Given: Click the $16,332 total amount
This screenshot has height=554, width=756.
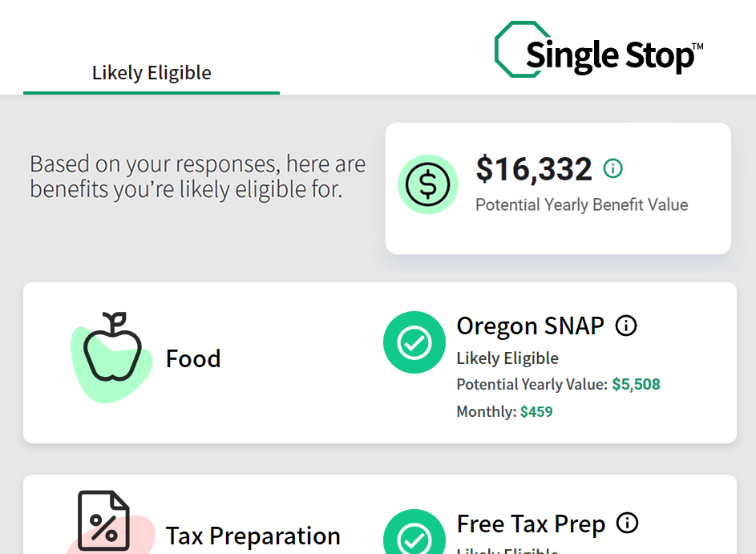Looking at the screenshot, I should click(533, 169).
